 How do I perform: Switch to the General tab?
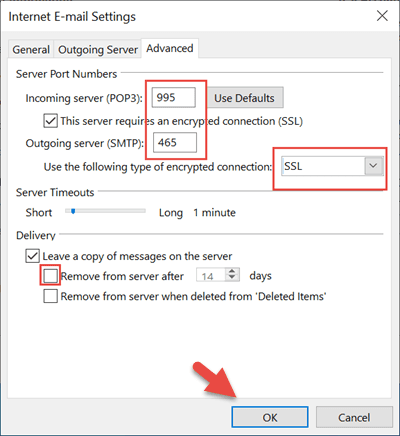tap(31, 50)
